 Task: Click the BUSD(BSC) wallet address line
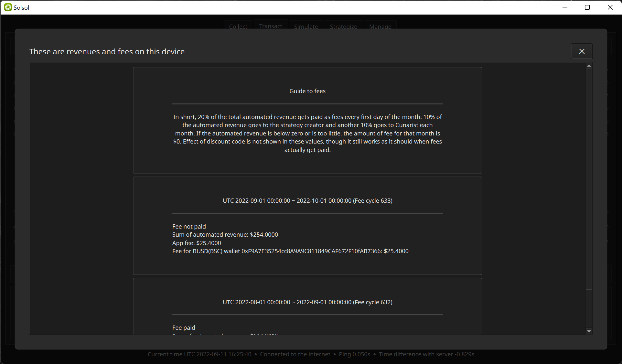pos(290,251)
